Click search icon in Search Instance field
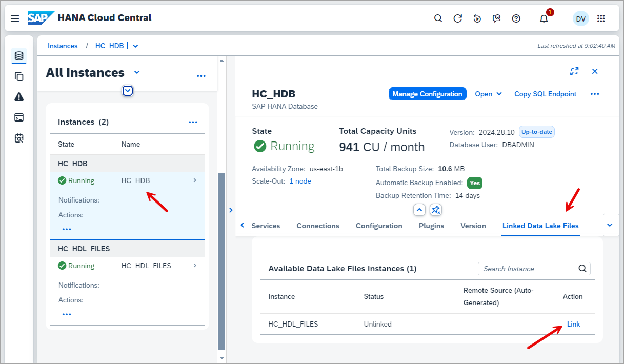The width and height of the screenshot is (624, 364). point(582,269)
